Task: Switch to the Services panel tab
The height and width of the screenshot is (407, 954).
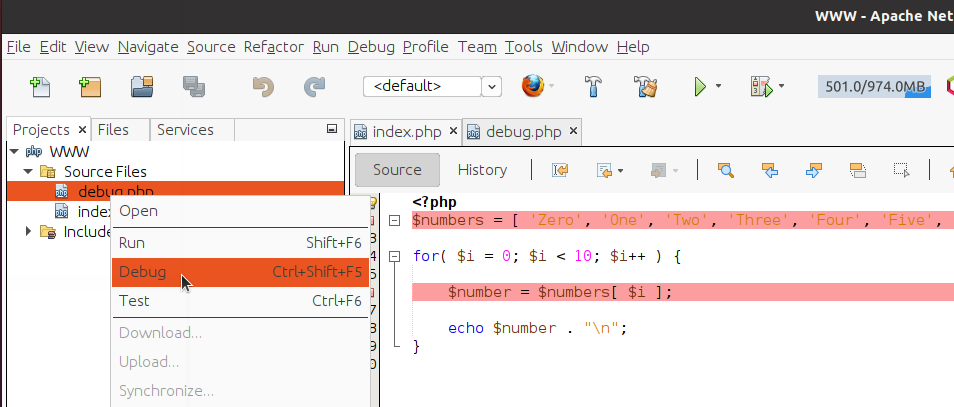Action: click(192, 130)
